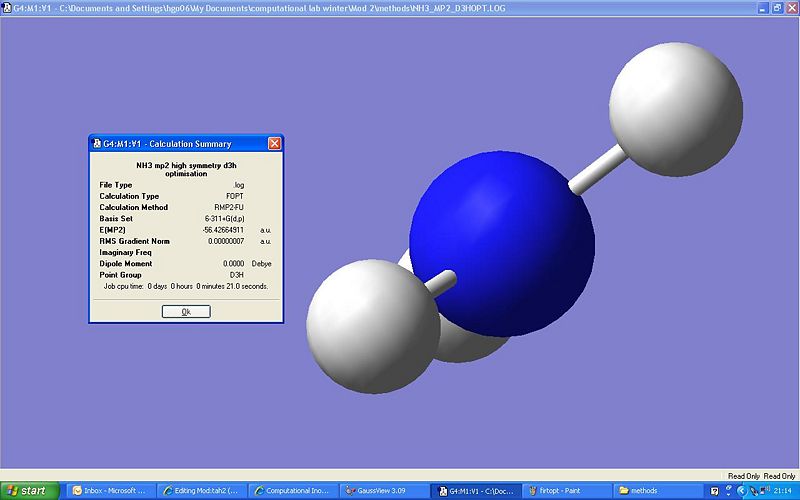
Task: Click the G4:M1:V1 window title bar icon
Action: point(6,6)
